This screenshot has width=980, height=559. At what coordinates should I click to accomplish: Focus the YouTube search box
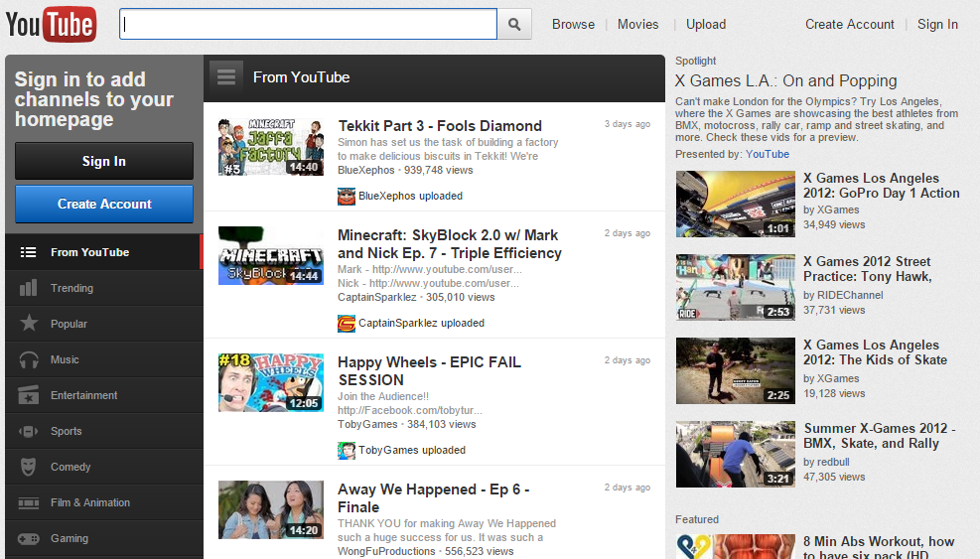(308, 25)
